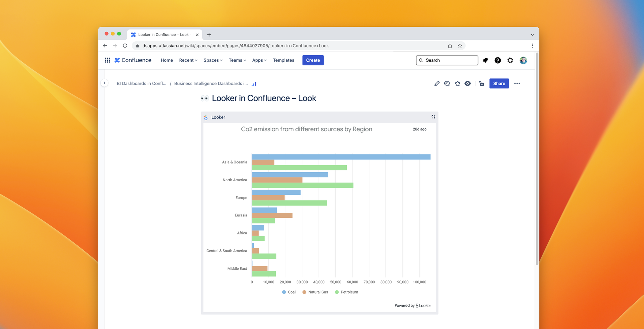Open BI Dashboards in Confl... breadcrumb

(x=142, y=84)
